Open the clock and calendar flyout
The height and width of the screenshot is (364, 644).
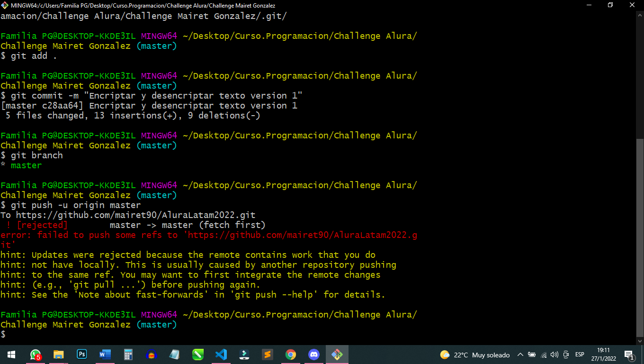603,355
